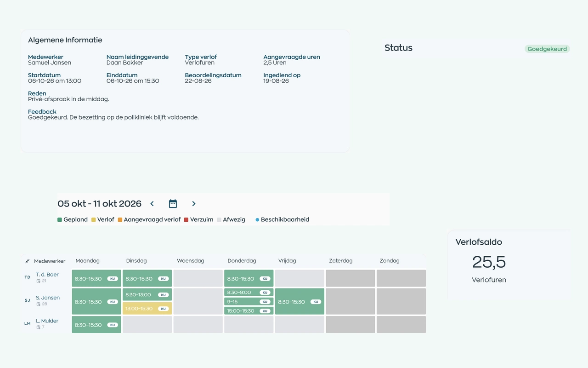Viewport: 588px width, 368px height.
Task: Click the red Verzuim legend swatch
Action: pos(187,220)
